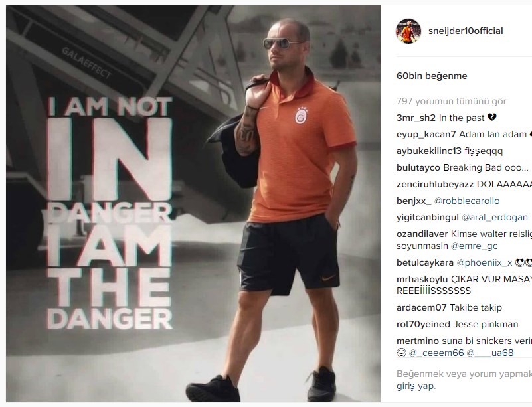Open the sneijder10official profile username link
Screen dimensions: 532x407
(466, 31)
